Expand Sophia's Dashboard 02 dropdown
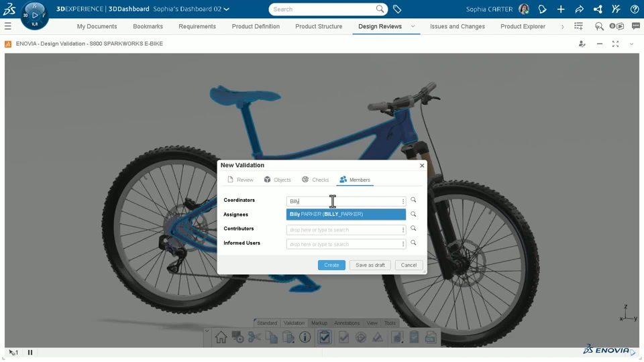This screenshot has width=644, height=362. (227, 9)
